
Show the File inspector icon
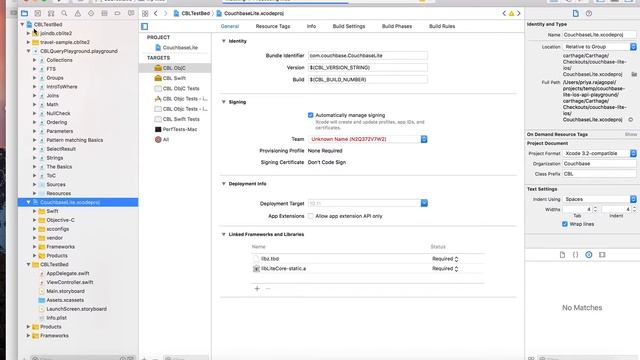(x=576, y=13)
